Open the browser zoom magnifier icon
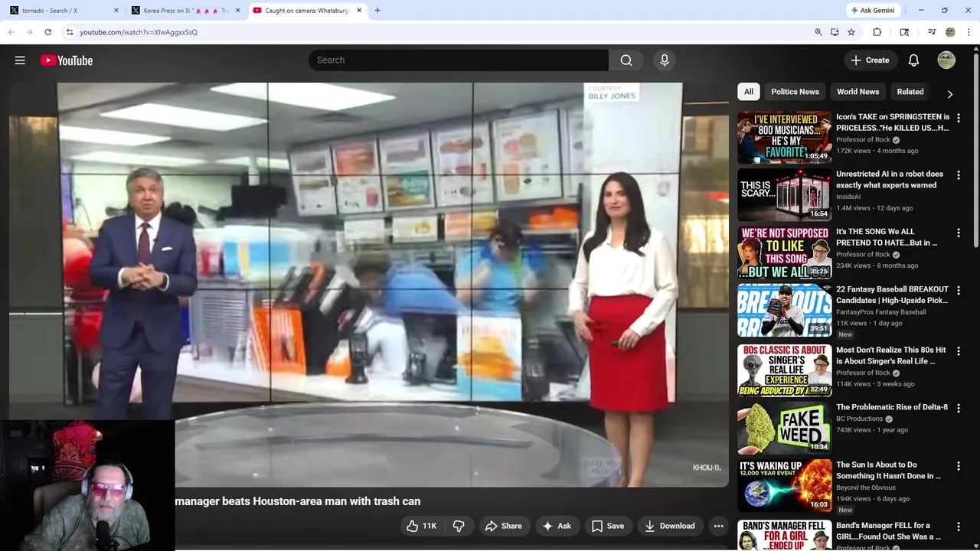 point(818,32)
